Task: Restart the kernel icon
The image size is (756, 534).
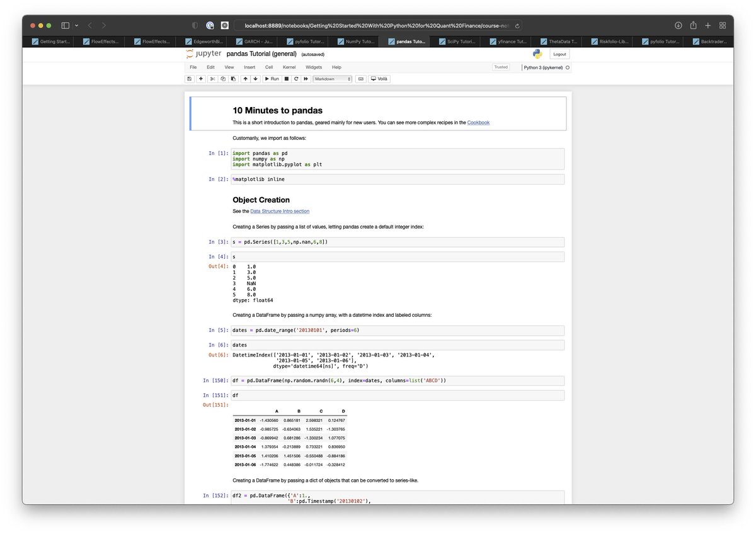Action: pos(296,79)
